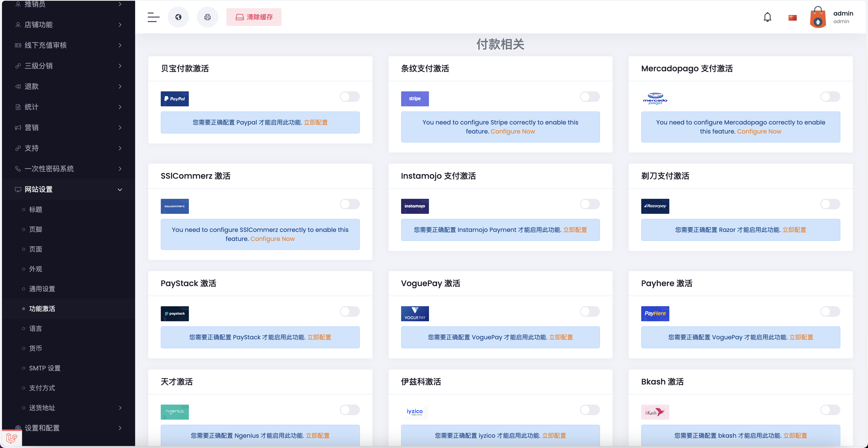Select 功能激活 in the sidebar
The height and width of the screenshot is (448, 868).
pos(42,308)
